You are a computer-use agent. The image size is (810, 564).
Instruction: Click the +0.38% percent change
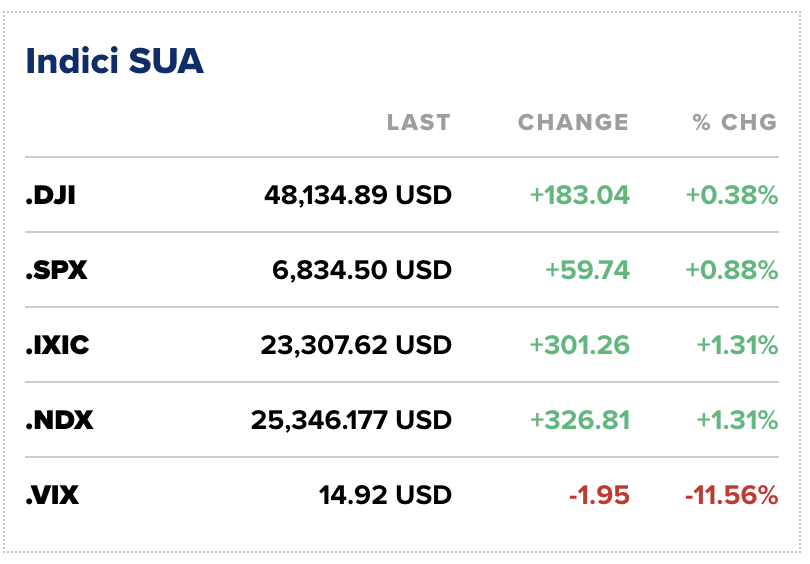pos(731,196)
